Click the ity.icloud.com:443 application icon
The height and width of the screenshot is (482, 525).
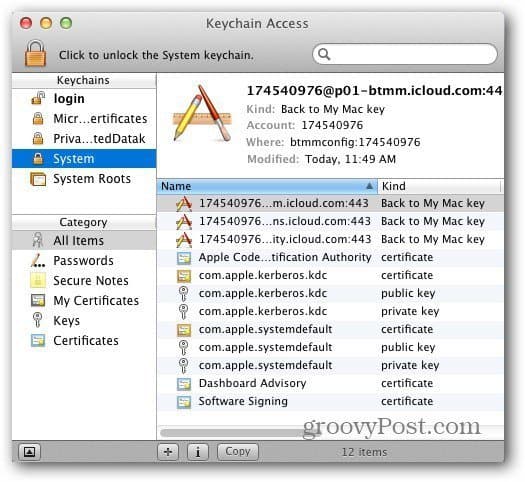[184, 239]
